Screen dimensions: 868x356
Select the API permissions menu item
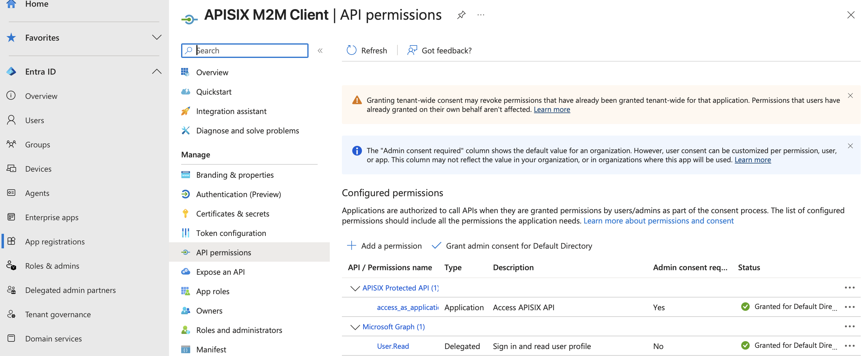[x=249, y=252]
